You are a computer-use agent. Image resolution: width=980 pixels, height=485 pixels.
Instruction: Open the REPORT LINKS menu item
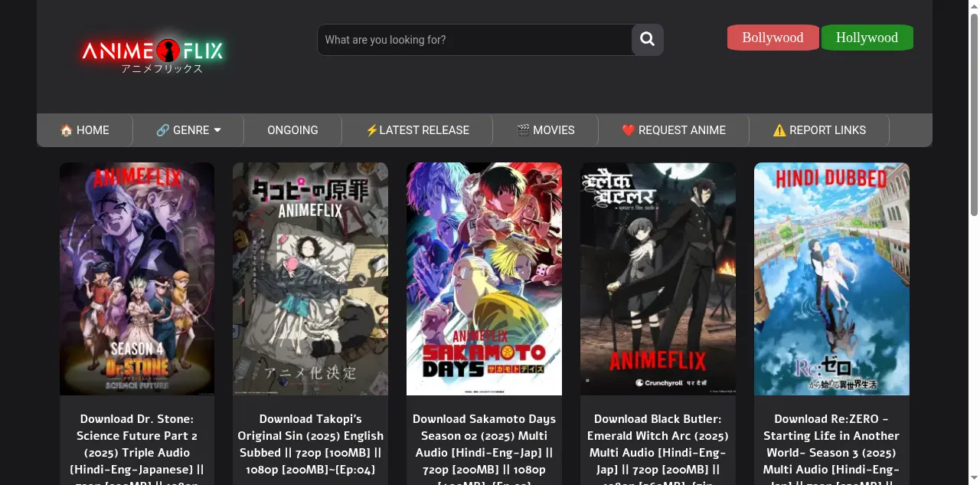tap(819, 130)
